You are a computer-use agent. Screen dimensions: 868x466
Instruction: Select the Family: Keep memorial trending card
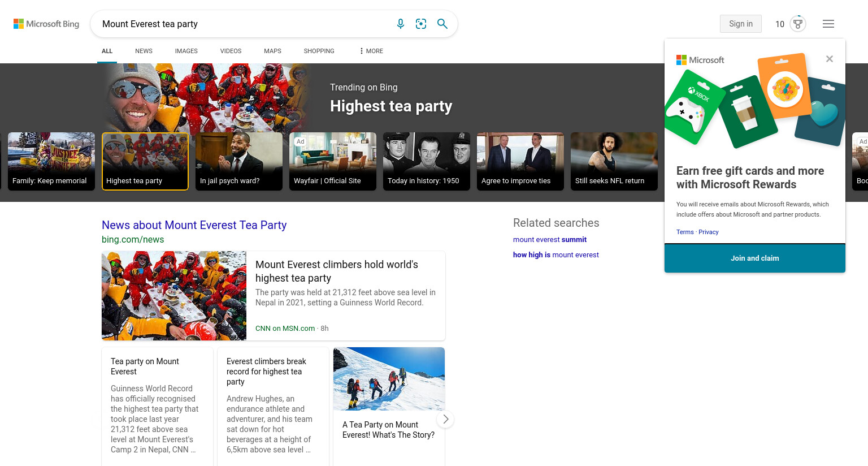[51, 161]
